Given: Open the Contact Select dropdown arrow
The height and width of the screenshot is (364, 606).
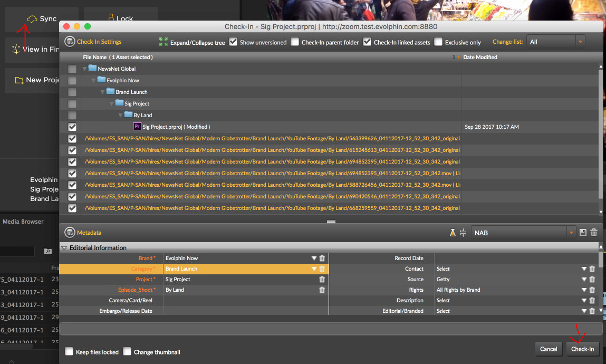Looking at the screenshot, I should (x=584, y=269).
